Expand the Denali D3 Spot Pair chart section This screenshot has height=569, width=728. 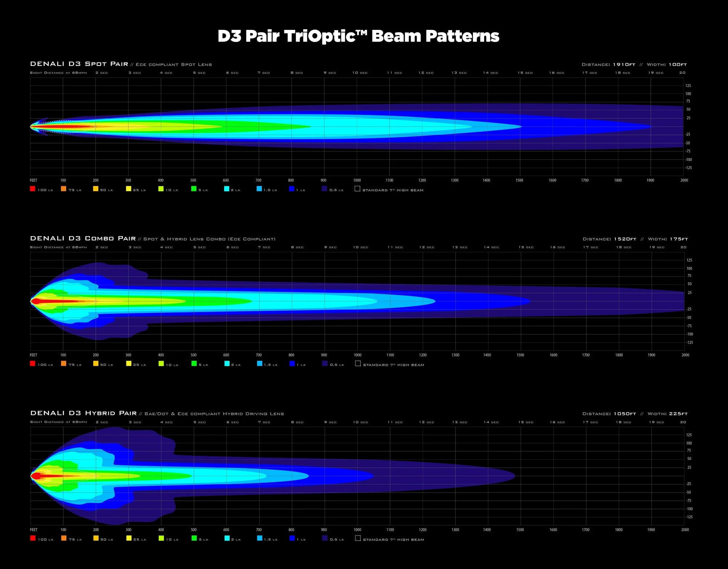click(80, 64)
